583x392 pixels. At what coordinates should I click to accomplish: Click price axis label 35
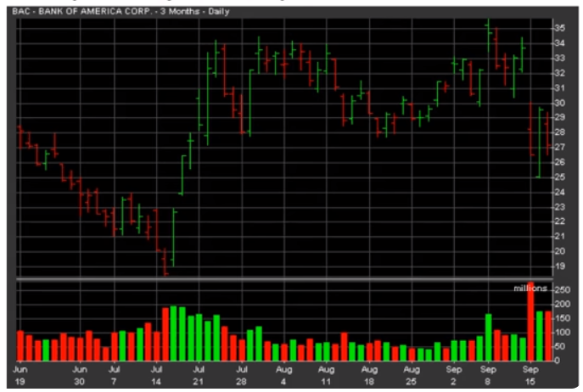[x=560, y=28]
